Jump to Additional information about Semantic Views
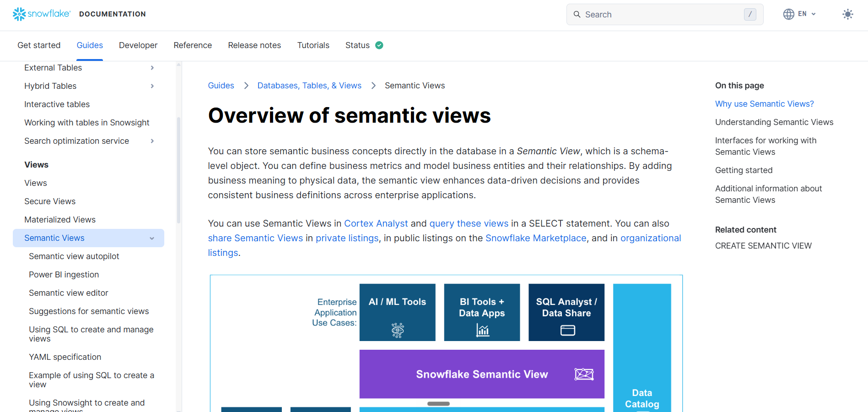Viewport: 868px width, 412px height. click(769, 194)
